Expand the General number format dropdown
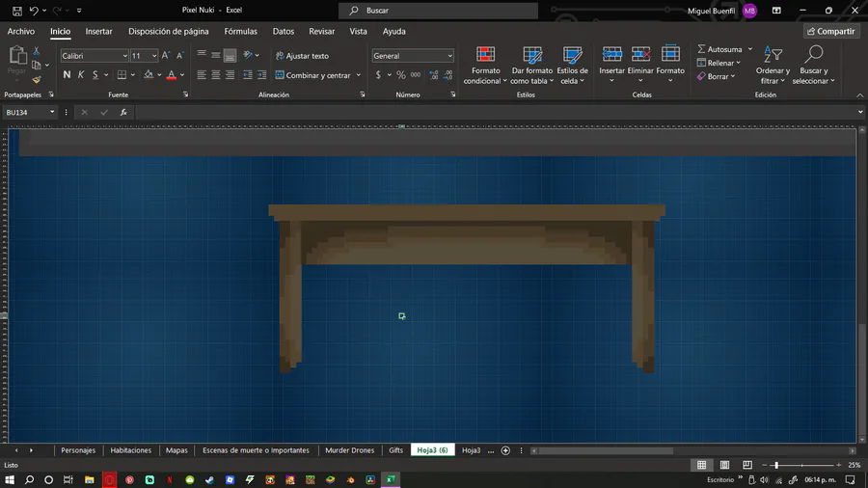868x488 pixels. tap(449, 56)
